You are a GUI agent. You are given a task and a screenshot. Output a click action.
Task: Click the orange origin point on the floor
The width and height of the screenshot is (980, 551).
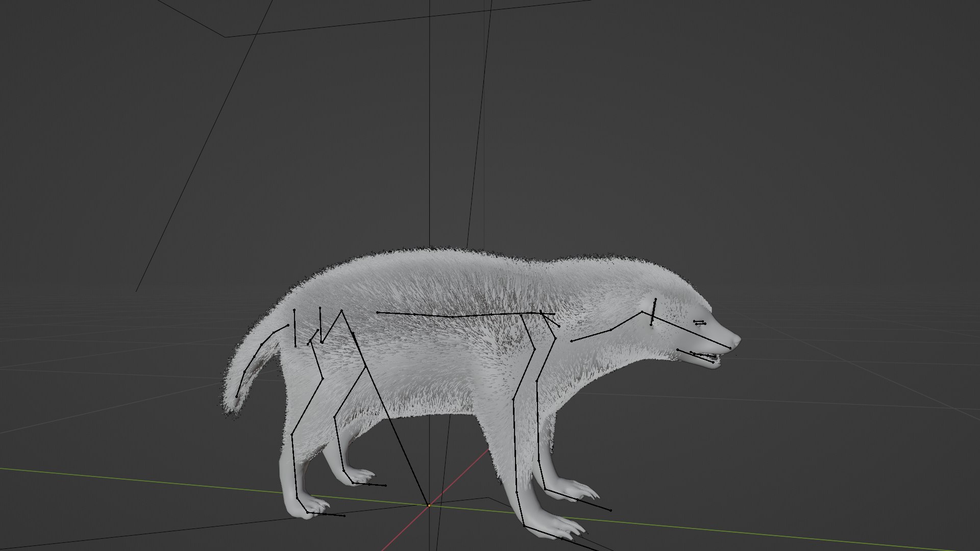pos(429,506)
